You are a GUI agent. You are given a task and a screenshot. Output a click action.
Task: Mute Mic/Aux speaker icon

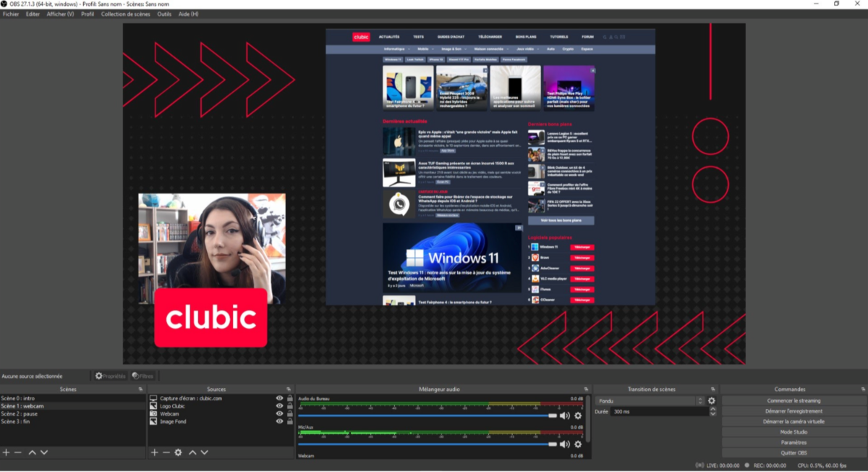point(565,444)
